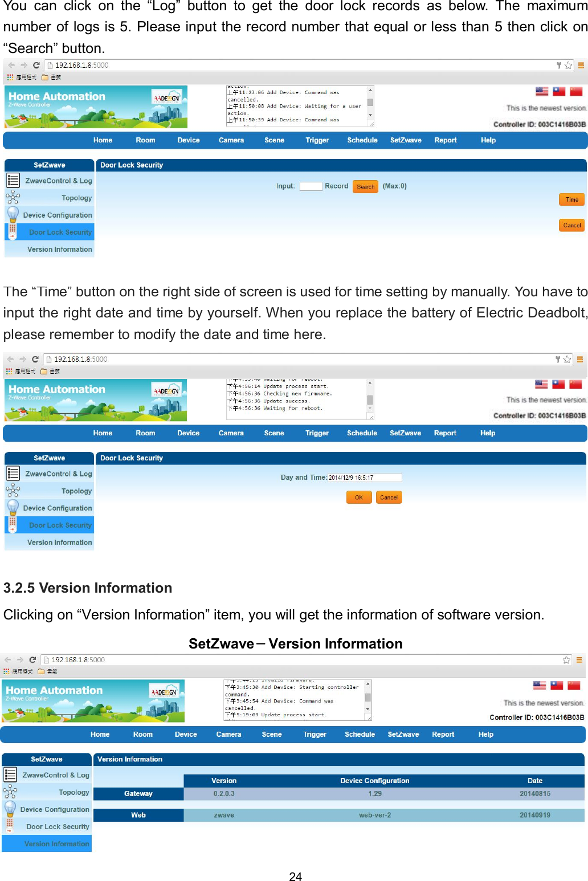Click Search button beside Record input
Viewport: 588px width, 881px height.
tap(365, 186)
